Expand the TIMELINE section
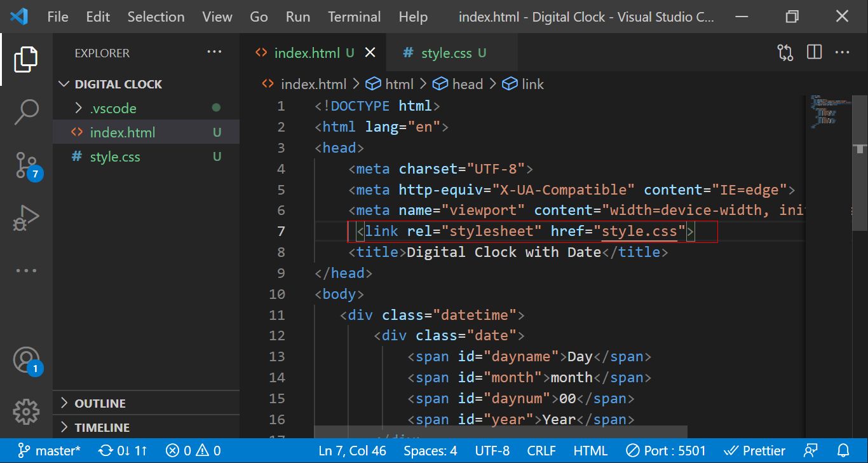 click(146, 427)
